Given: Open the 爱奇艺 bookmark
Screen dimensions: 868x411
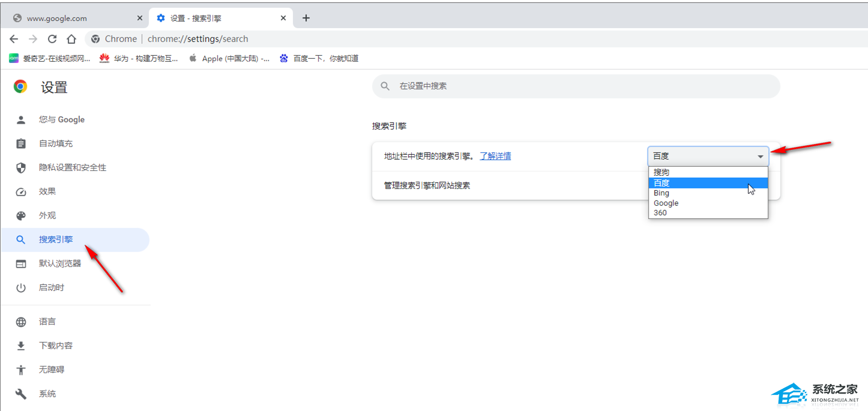Looking at the screenshot, I should click(50, 58).
